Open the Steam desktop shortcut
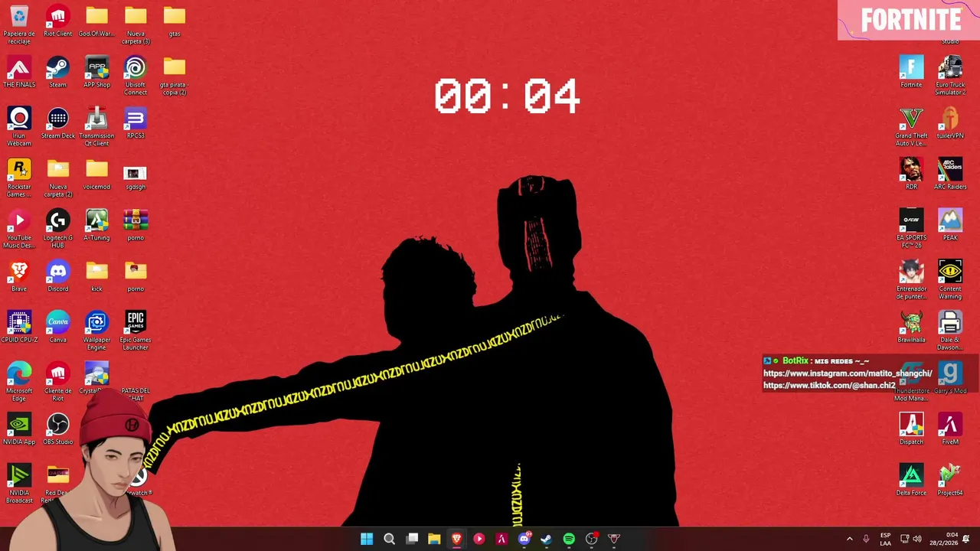980x551 pixels. point(58,73)
